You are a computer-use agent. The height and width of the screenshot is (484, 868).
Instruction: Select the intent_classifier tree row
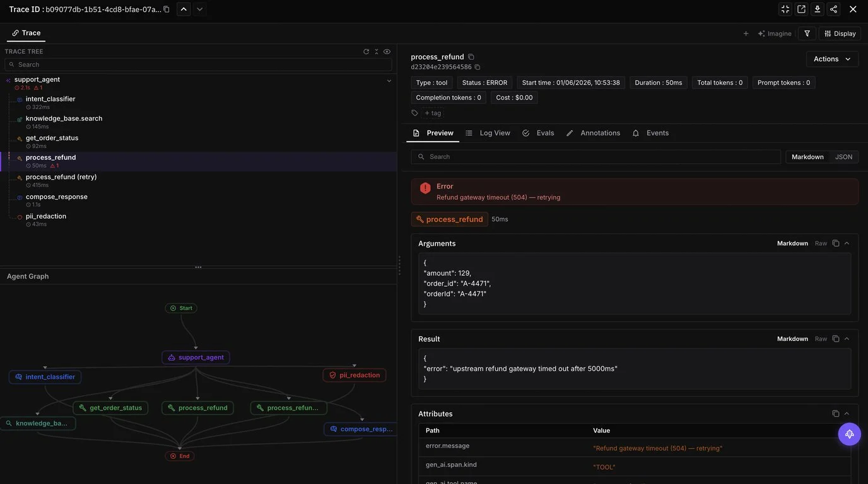pos(198,103)
